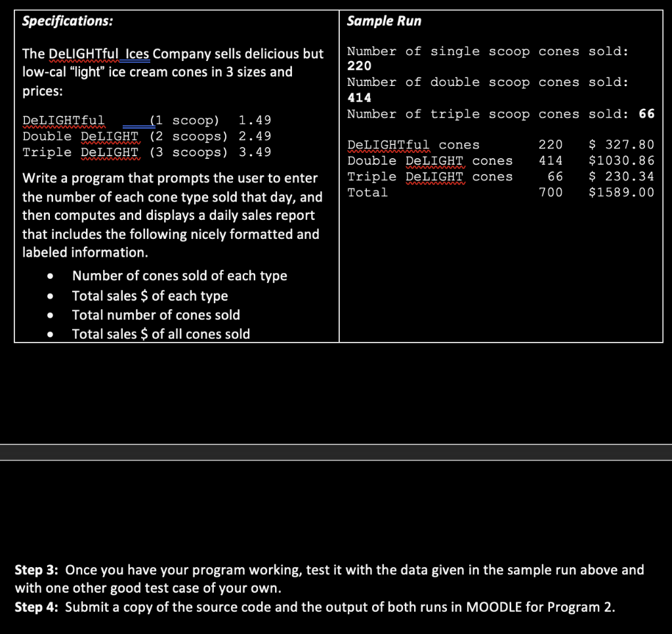Click bullet "Number of cones sold of each type"
This screenshot has width=672, height=634.
(x=179, y=276)
